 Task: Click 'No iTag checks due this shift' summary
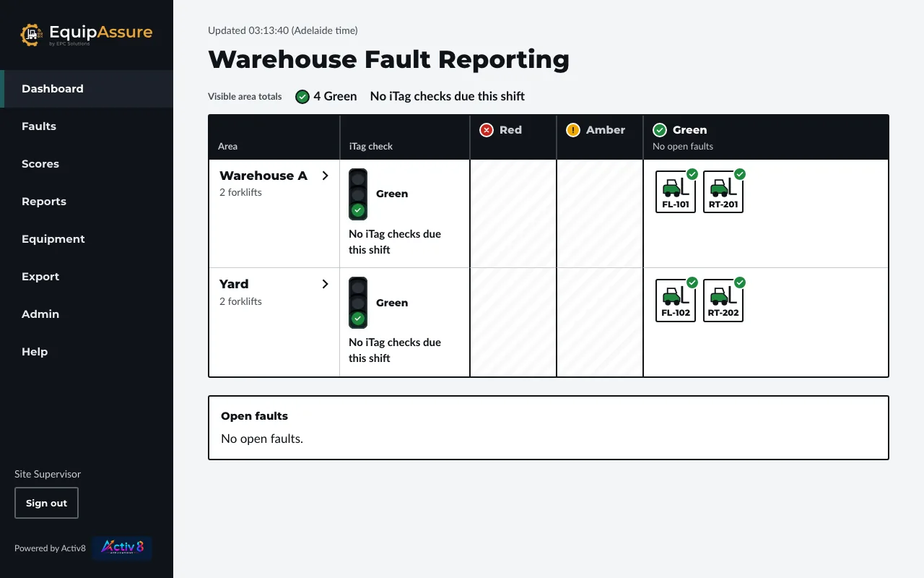tap(448, 96)
